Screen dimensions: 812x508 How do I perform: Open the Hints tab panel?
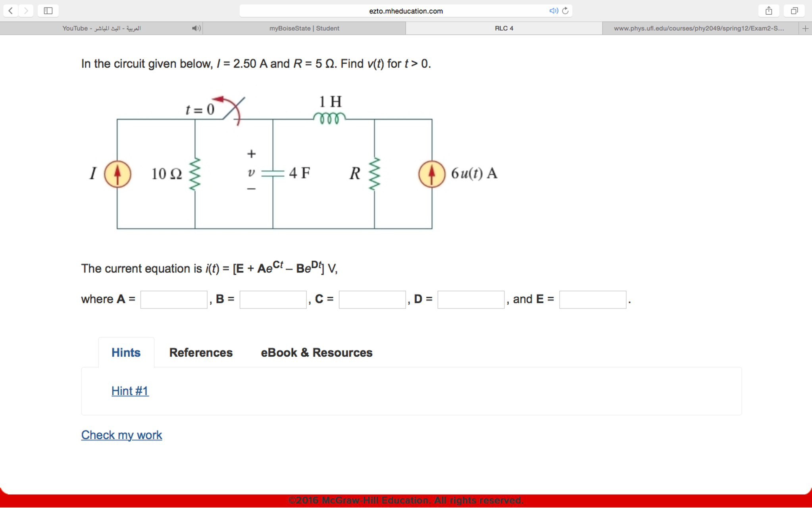pos(126,352)
